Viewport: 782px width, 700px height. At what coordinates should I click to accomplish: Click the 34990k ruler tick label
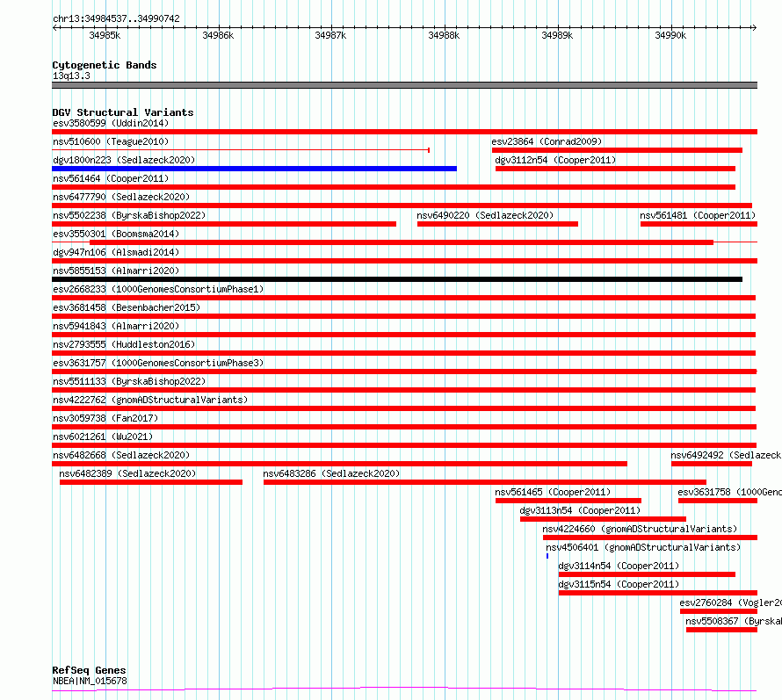tap(670, 35)
